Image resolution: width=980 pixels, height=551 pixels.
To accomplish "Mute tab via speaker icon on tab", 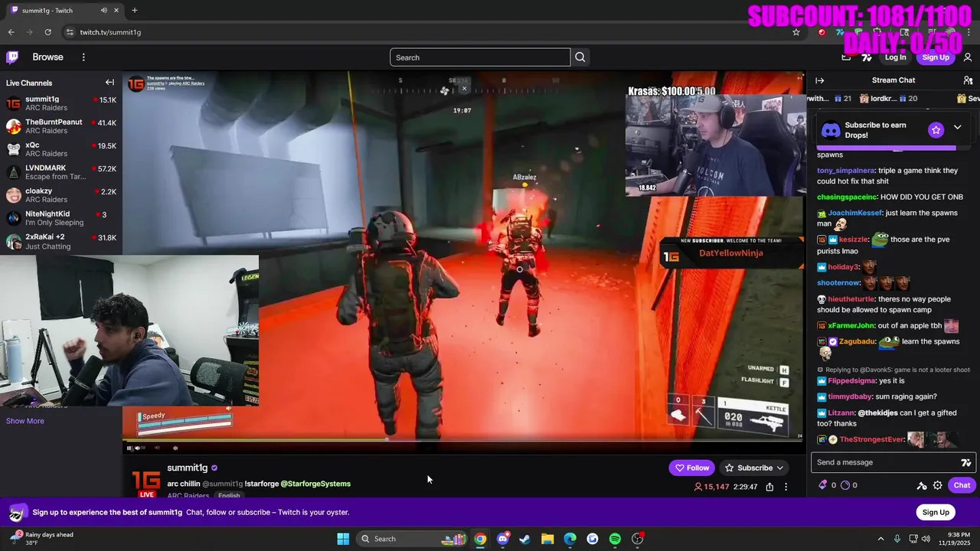I will [x=103, y=11].
